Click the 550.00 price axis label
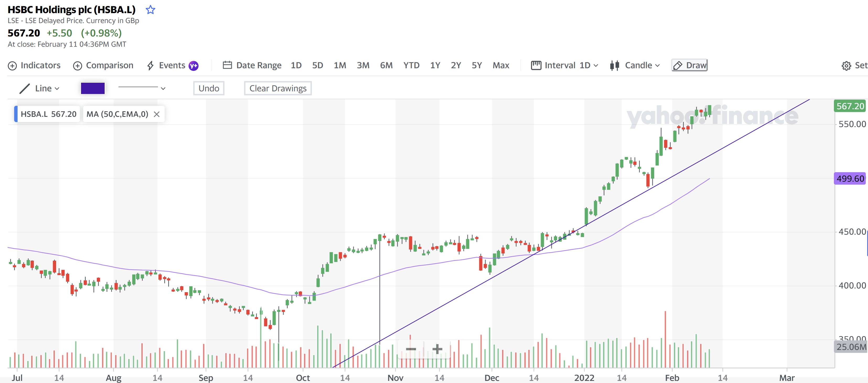Image resolution: width=868 pixels, height=383 pixels. pyautogui.click(x=852, y=124)
